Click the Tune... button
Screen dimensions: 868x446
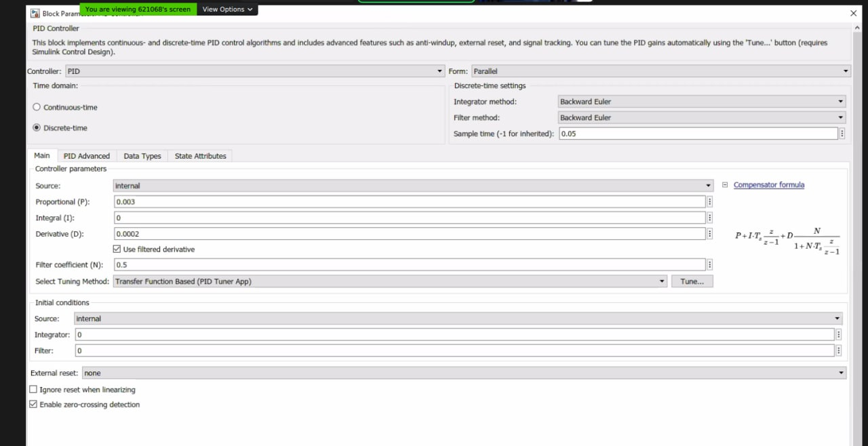click(692, 281)
